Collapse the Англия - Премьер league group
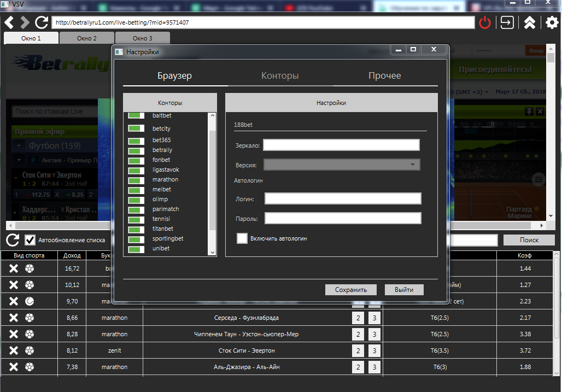The image size is (562, 392). pyautogui.click(x=19, y=160)
